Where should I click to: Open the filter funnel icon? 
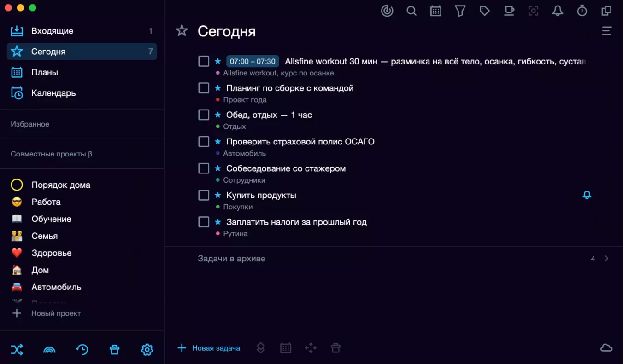coord(460,11)
